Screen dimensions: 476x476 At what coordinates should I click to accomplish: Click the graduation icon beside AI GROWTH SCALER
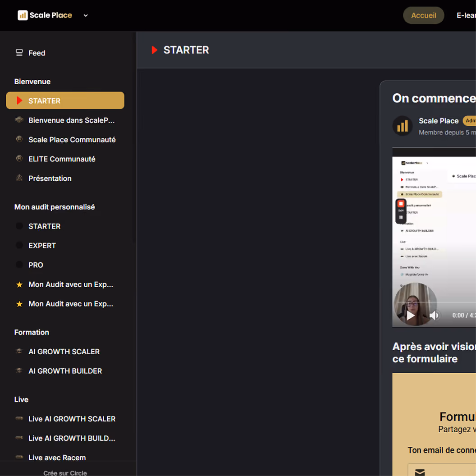[x=19, y=351]
